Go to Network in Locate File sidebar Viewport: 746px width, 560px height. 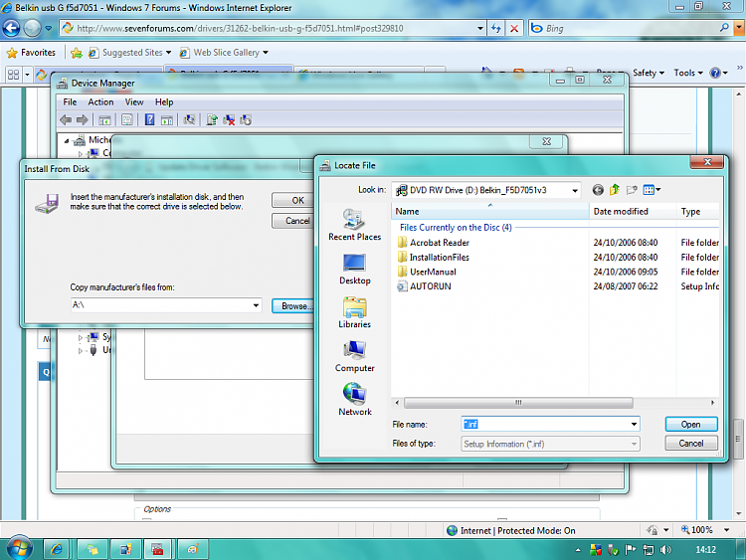click(355, 400)
